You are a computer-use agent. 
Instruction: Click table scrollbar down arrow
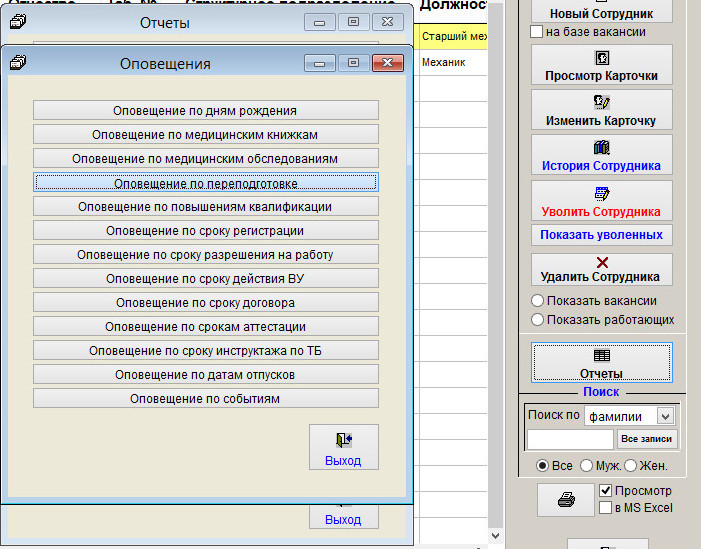[x=495, y=535]
